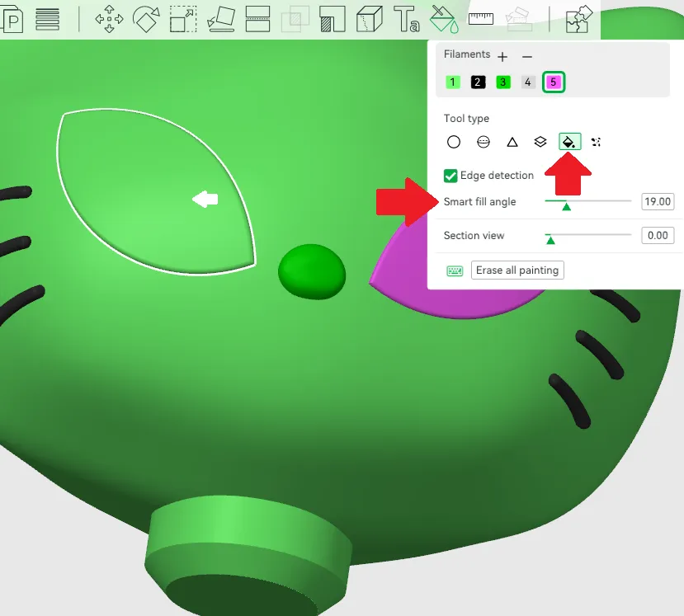The image size is (684, 616).
Task: Choose the Circle brush tool type
Action: 454,142
